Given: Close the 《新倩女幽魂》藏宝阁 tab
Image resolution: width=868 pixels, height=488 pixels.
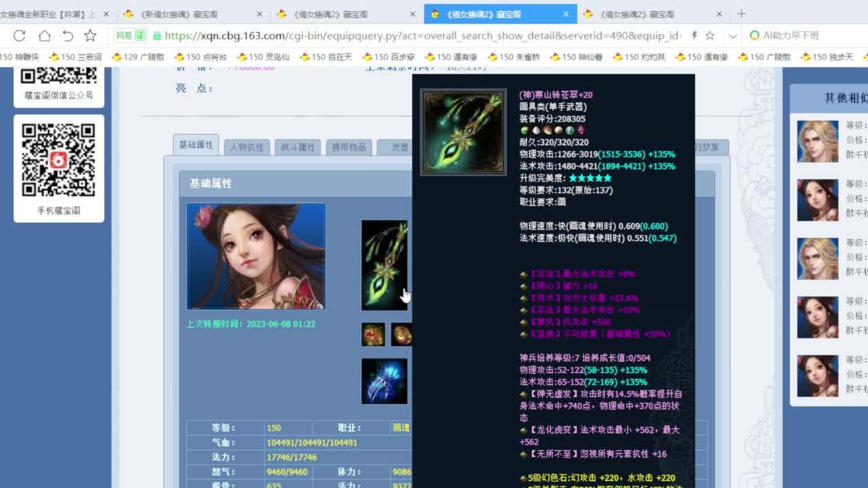Looking at the screenshot, I should pyautogui.click(x=260, y=14).
